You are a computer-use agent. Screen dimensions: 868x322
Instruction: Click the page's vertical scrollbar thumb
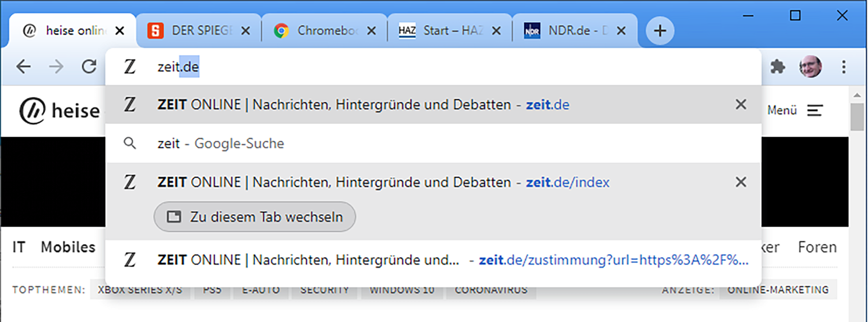click(857, 117)
